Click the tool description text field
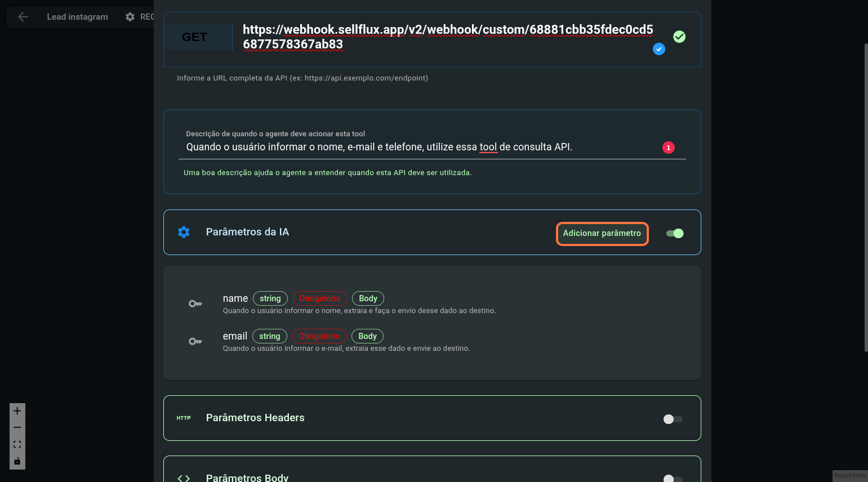The width and height of the screenshot is (868, 482). [417, 147]
